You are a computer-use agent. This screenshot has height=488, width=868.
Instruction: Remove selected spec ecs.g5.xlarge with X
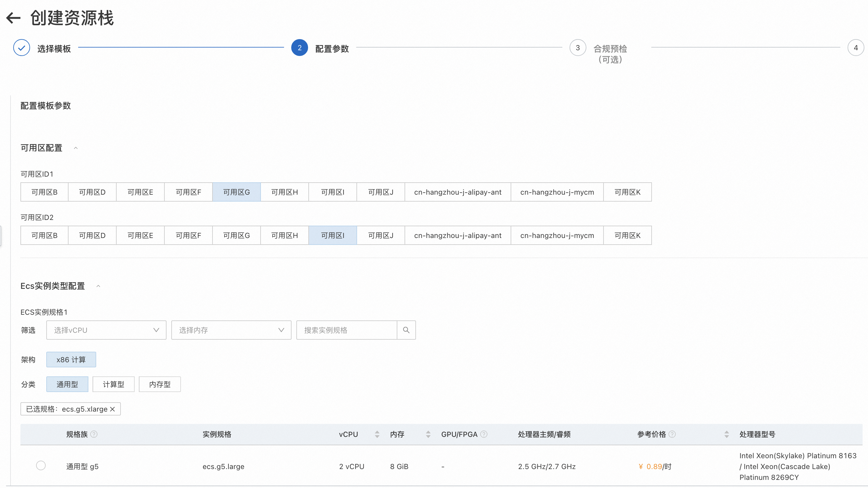tap(112, 409)
